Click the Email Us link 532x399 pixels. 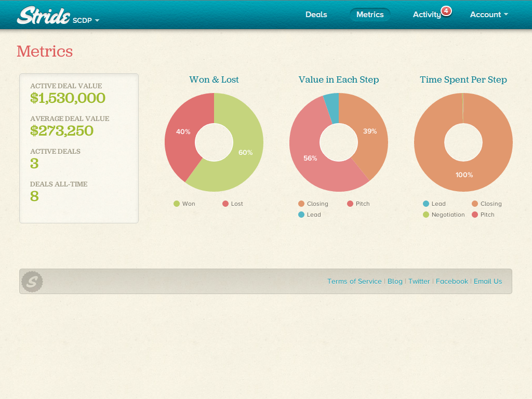point(487,281)
